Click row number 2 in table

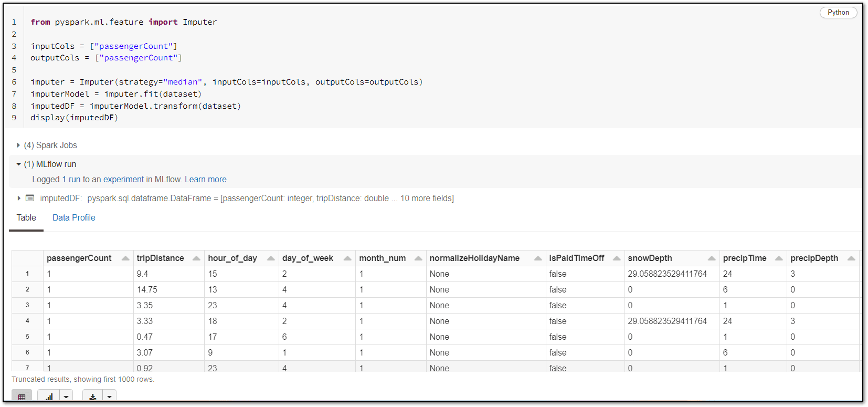point(27,289)
